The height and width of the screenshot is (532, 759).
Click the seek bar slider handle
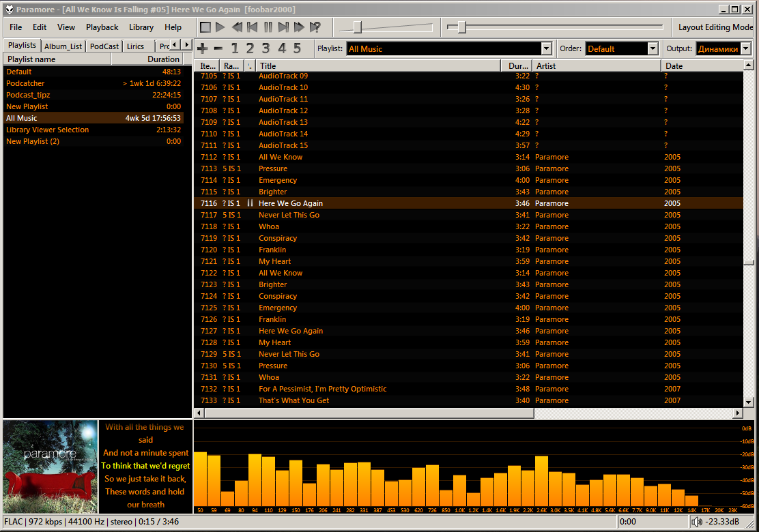[x=462, y=27]
